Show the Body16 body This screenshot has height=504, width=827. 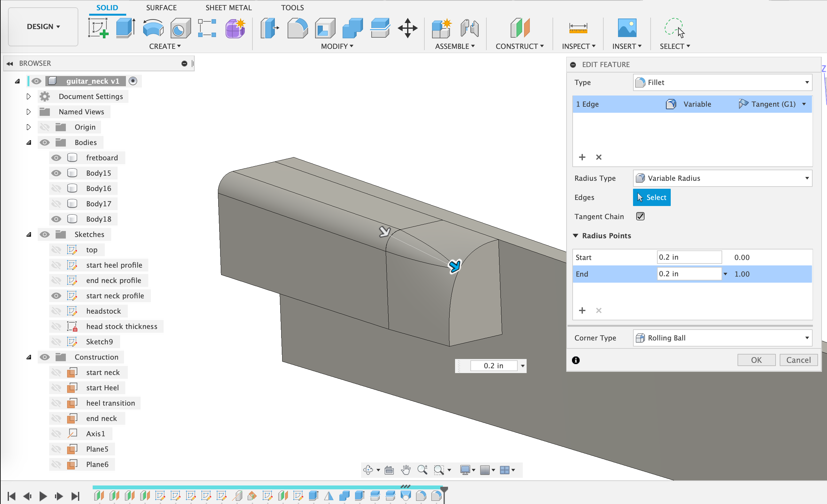tap(56, 188)
